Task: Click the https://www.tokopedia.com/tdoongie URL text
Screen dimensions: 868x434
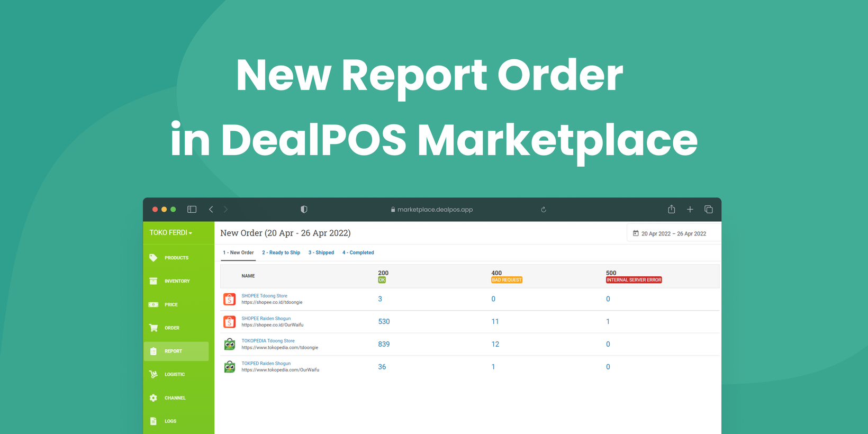Action: click(280, 348)
